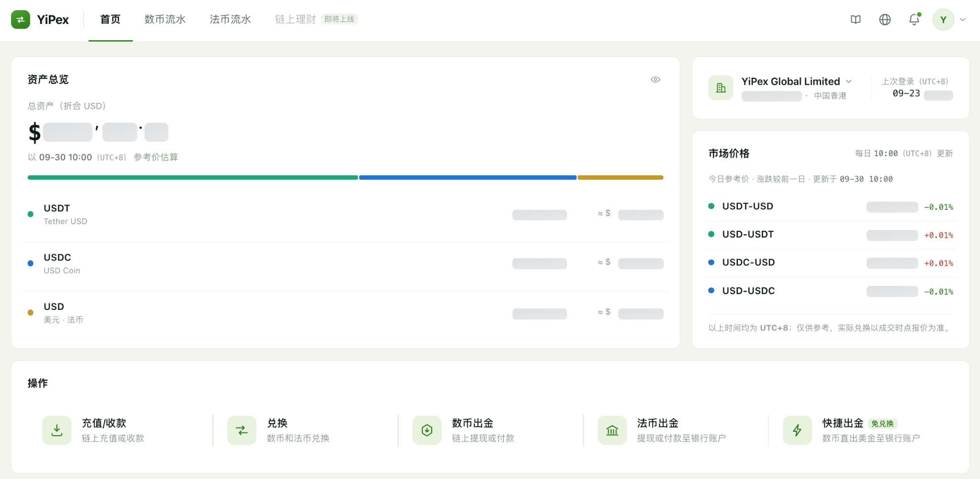
Task: Click the YiPex brand name text
Action: 53,20
